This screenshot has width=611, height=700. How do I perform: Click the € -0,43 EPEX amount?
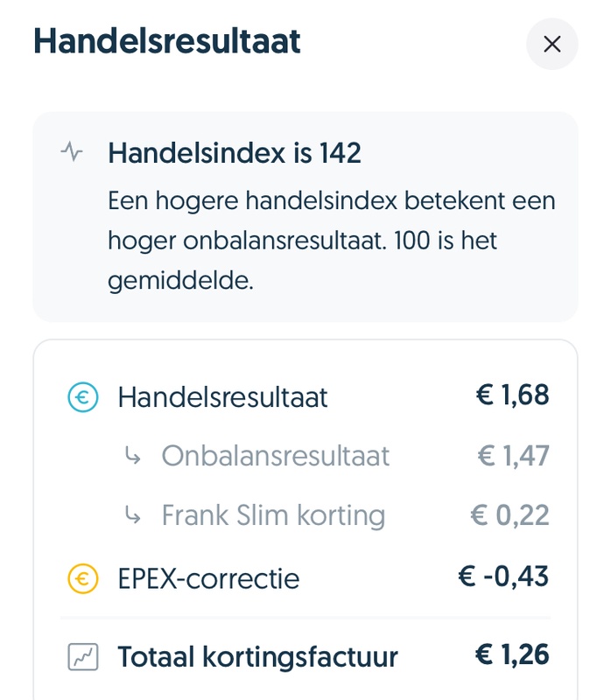point(503,577)
